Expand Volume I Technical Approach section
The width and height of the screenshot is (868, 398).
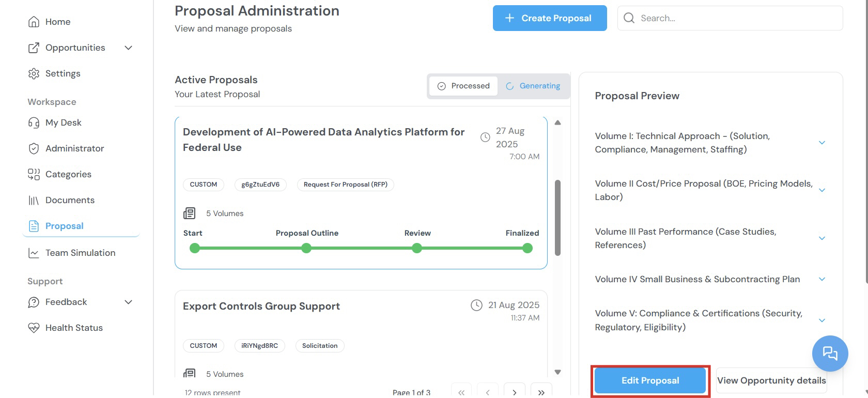(x=822, y=143)
